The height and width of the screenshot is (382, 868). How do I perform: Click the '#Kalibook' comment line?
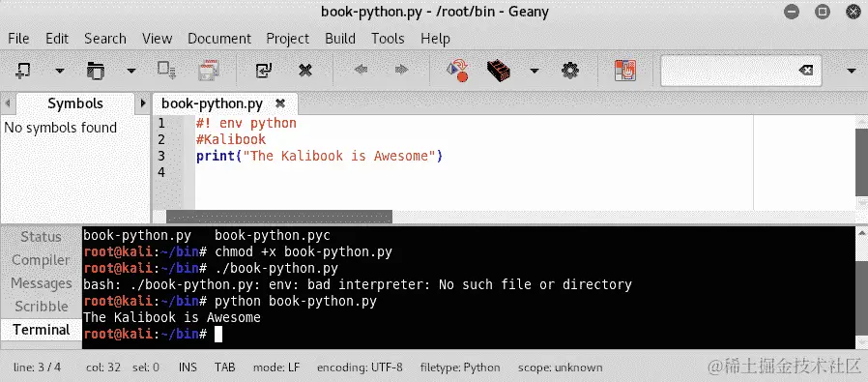[231, 139]
